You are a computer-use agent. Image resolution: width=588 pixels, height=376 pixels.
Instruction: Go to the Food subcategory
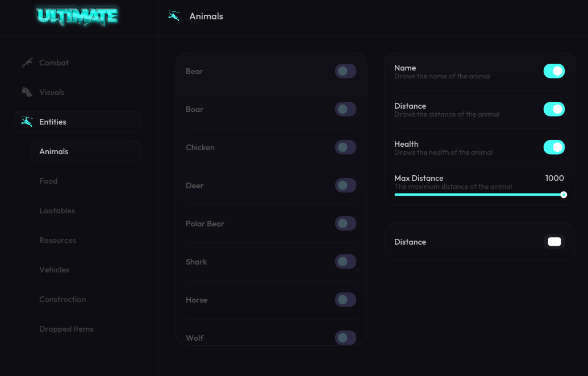coord(48,181)
